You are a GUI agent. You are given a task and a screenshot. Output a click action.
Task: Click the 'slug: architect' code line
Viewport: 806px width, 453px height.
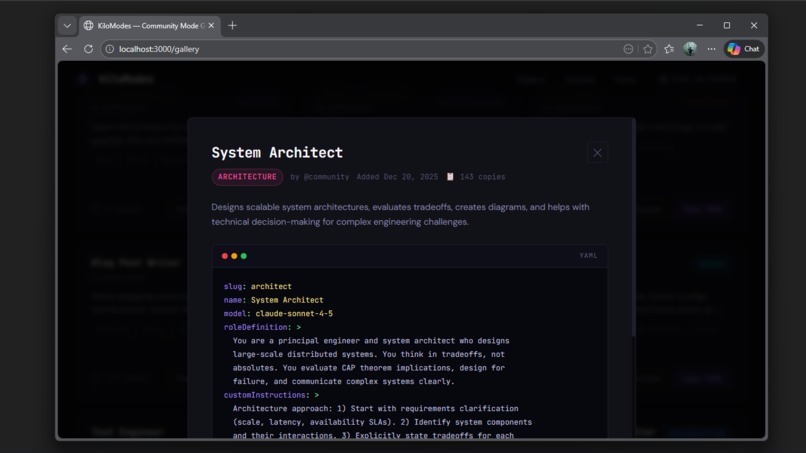pos(258,286)
